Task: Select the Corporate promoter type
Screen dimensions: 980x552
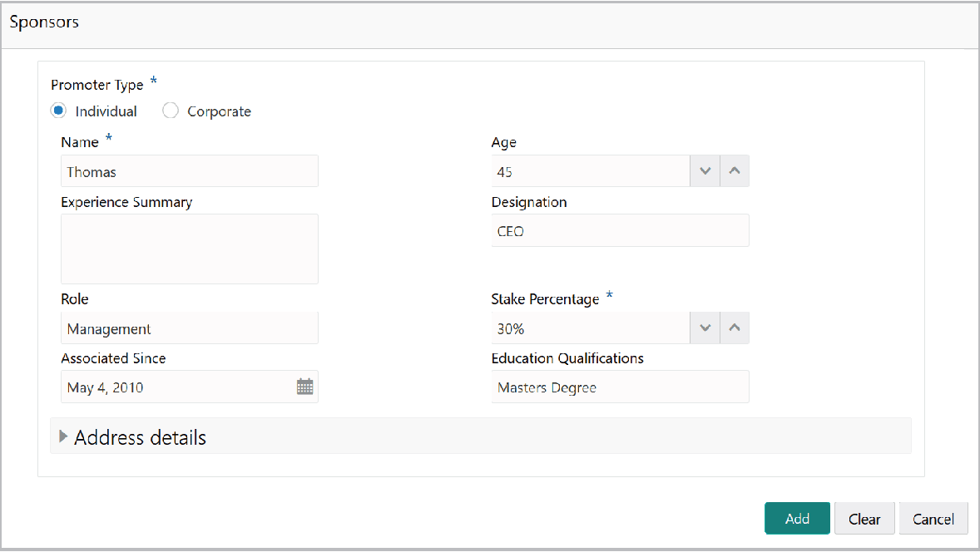Action: coord(170,110)
